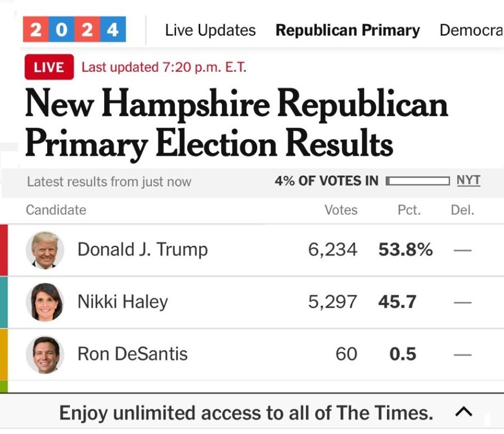Click Ron DeSantis's portrait thumbnail
This screenshot has width=504, height=434.
pos(45,354)
